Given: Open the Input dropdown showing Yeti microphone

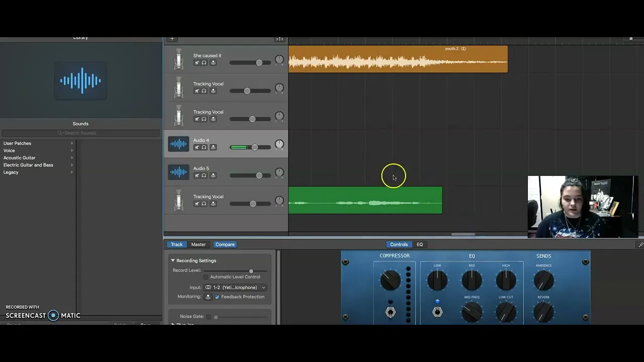Looking at the screenshot, I should [x=235, y=288].
